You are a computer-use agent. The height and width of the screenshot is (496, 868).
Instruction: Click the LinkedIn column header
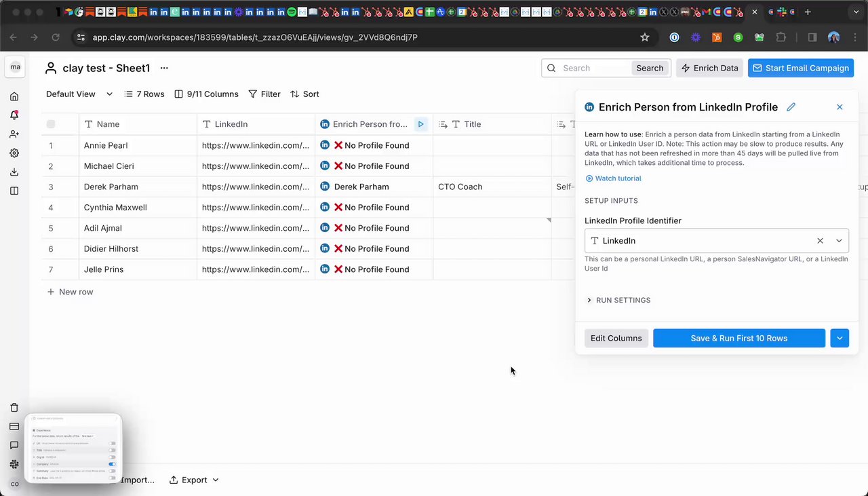256,124
